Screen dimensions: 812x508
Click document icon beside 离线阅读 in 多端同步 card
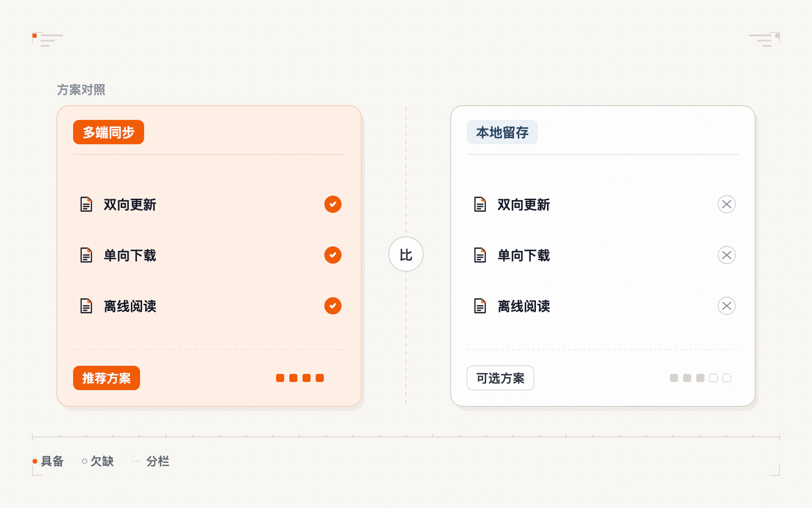[86, 306]
